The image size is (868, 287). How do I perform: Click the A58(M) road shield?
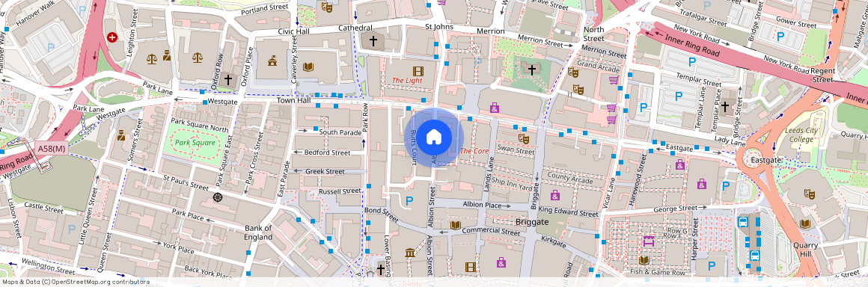(52, 149)
